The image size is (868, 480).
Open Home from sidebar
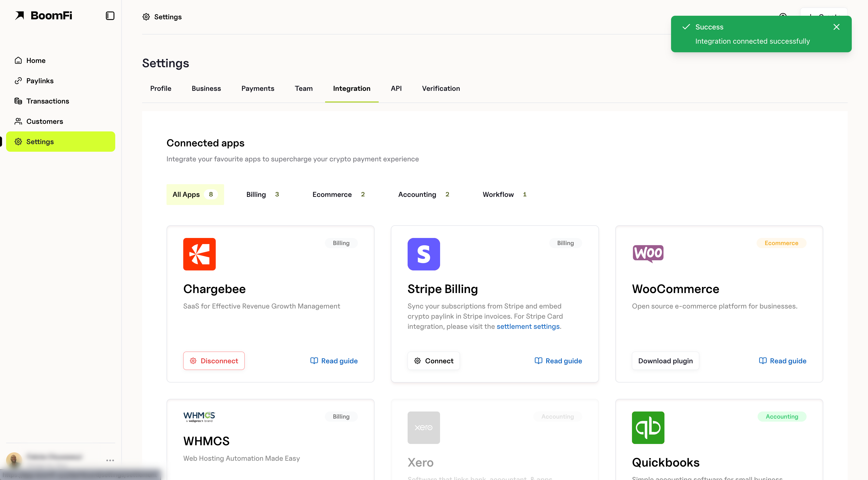point(36,61)
